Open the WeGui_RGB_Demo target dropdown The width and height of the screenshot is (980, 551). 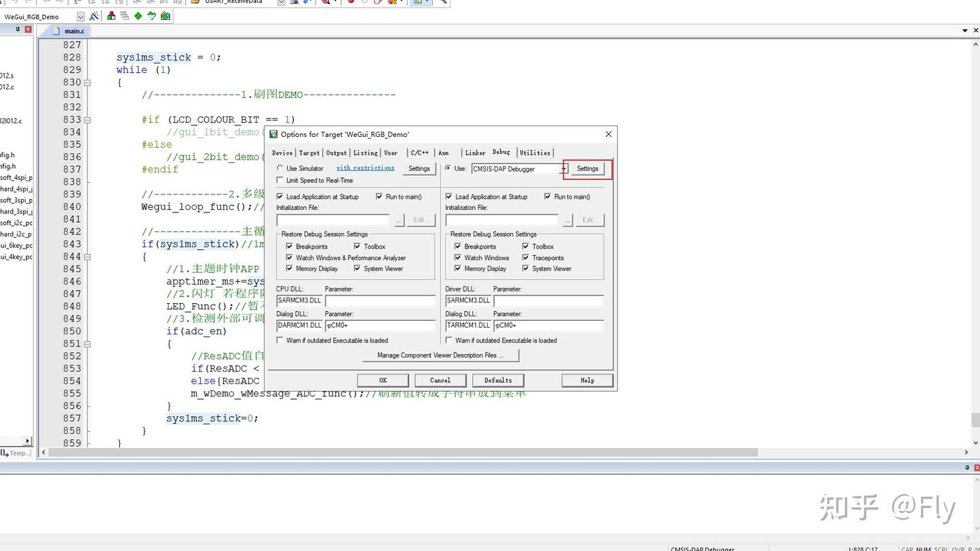(x=80, y=16)
